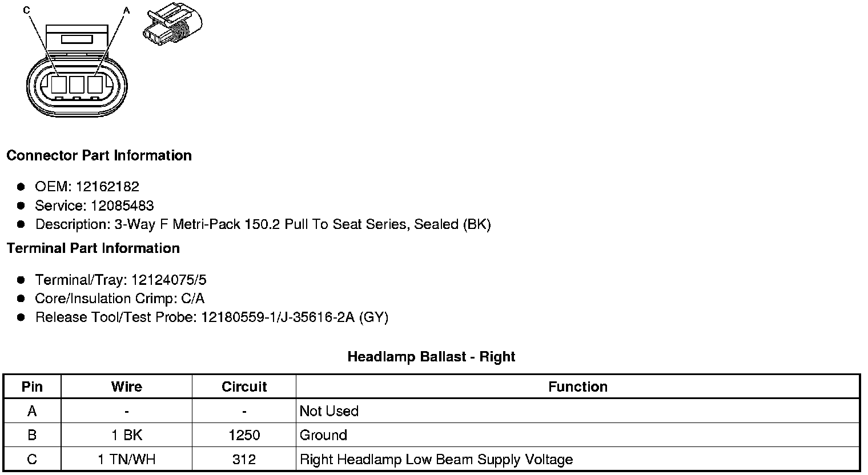868x475 pixels.
Task: Click the Wire column header
Action: click(x=126, y=387)
